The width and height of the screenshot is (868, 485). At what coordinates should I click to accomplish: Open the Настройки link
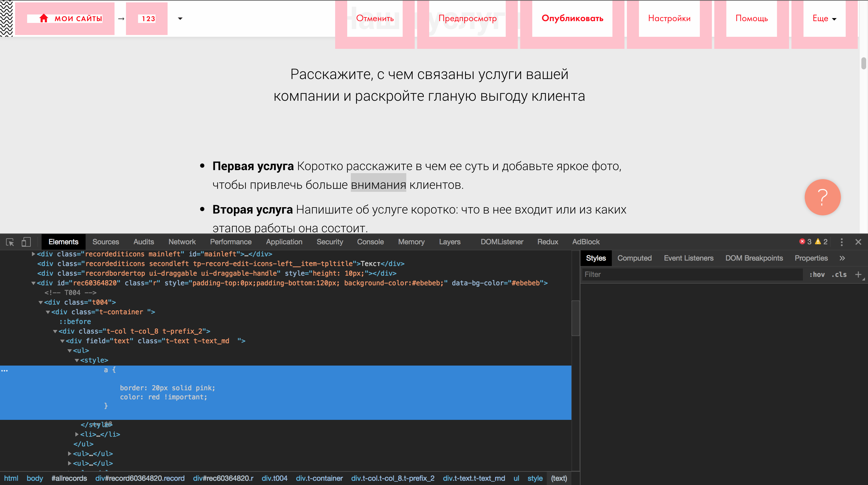[669, 18]
